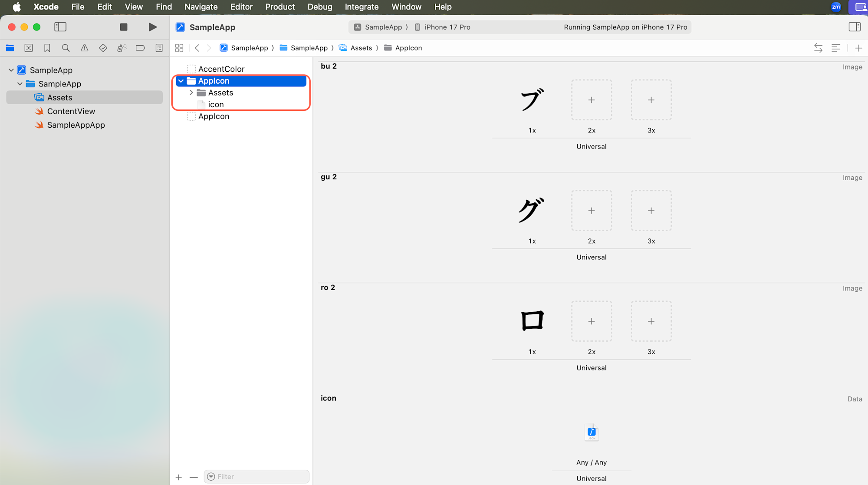
Task: Add a new editor pane
Action: point(858,48)
